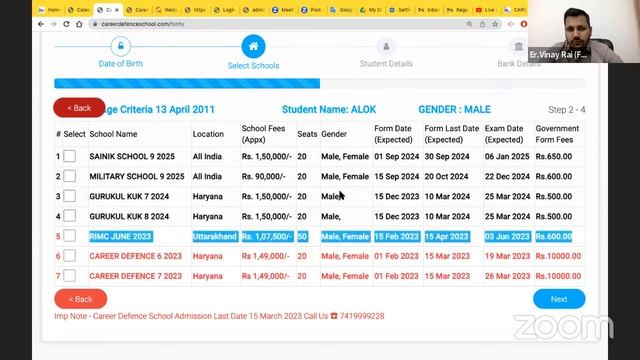640x360 pixels.
Task: Click the zoom magnifier icon in the address bar
Action: (469, 24)
